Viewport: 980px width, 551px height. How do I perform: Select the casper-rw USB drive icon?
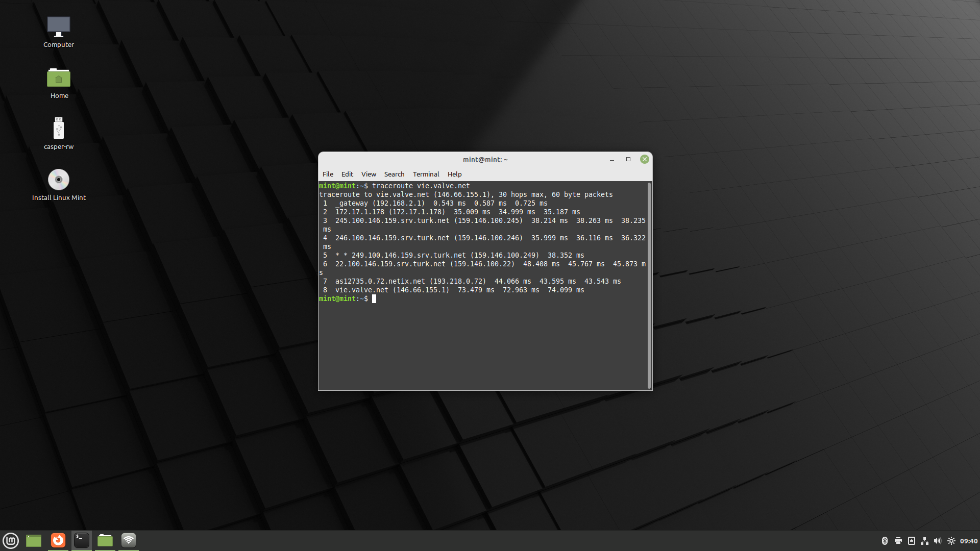coord(59,134)
